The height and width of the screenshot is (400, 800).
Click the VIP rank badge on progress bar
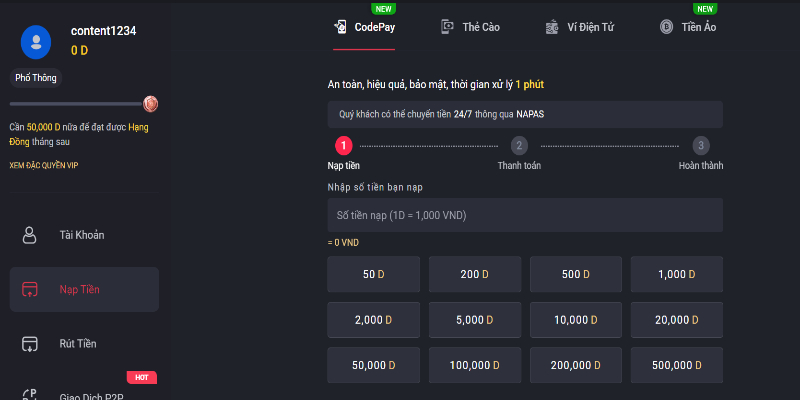click(150, 103)
